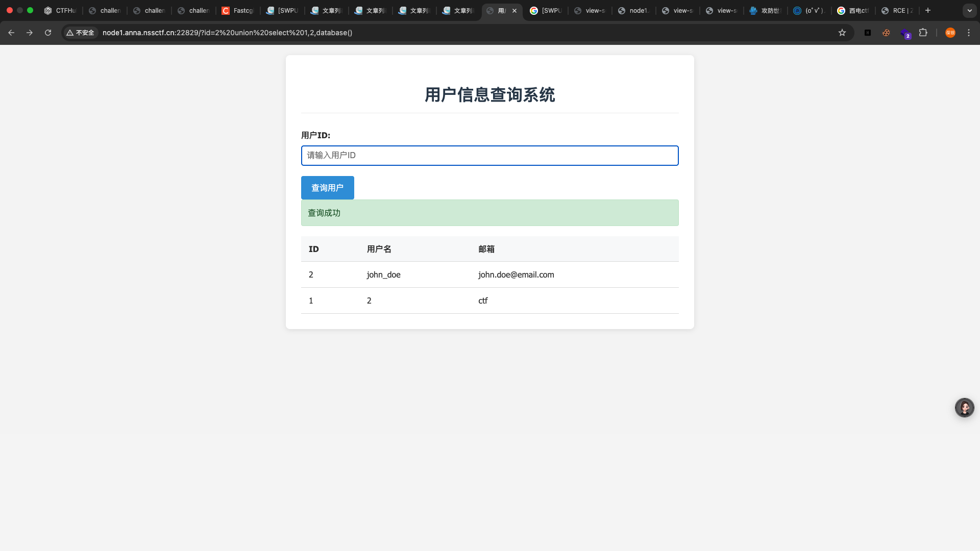This screenshot has height=551, width=980.
Task: Click the 邮箱 column header
Action: click(486, 249)
